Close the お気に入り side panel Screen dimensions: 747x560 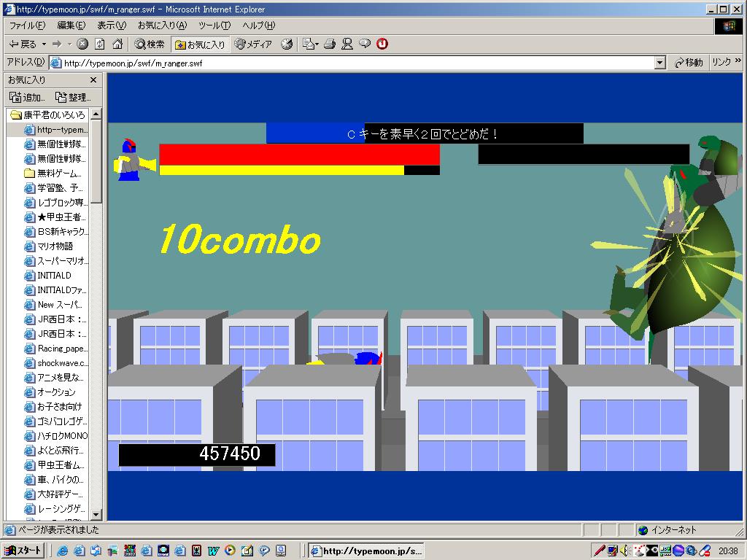coord(93,80)
